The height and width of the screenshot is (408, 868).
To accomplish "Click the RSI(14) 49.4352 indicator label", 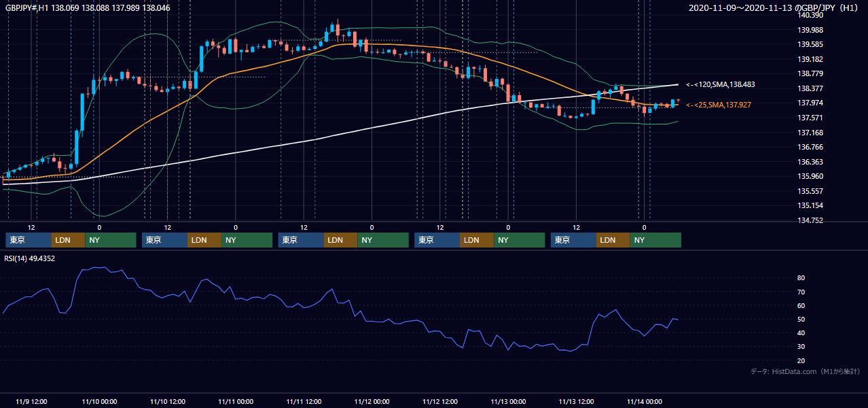I will coord(30,258).
